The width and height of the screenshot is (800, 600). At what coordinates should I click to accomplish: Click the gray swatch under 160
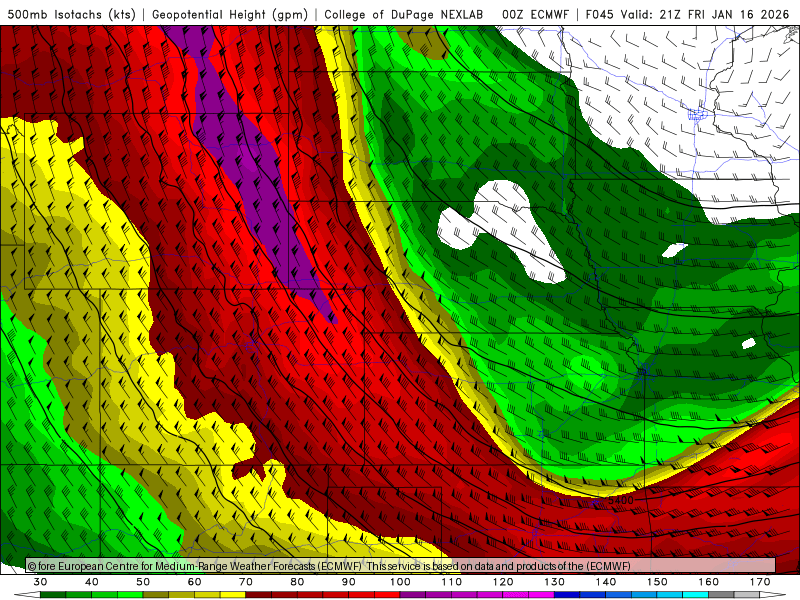pyautogui.click(x=721, y=595)
